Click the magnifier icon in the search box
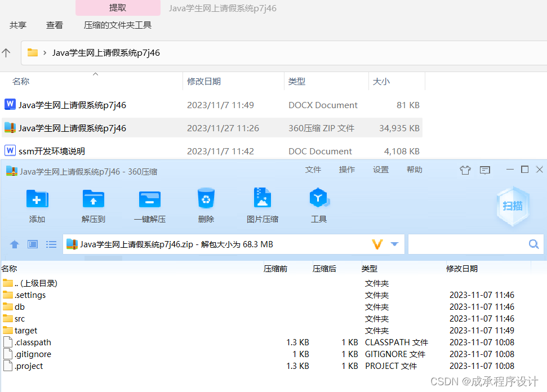547x392 pixels. pos(533,244)
